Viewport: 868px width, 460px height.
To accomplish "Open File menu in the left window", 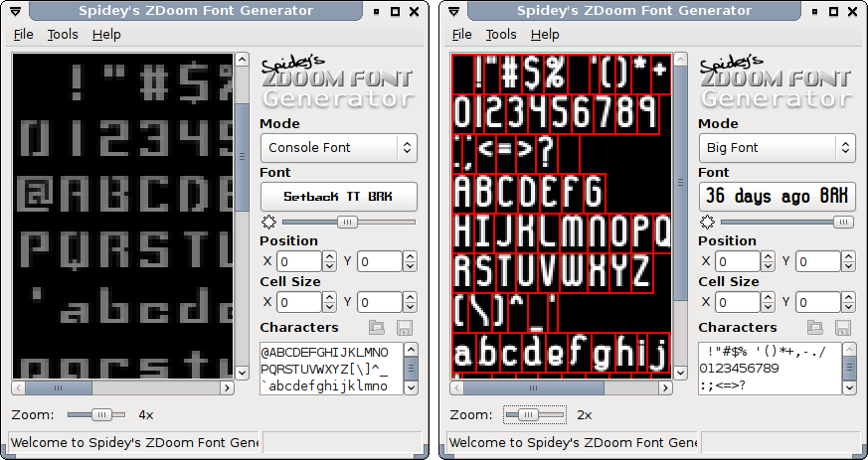I will pyautogui.click(x=24, y=34).
